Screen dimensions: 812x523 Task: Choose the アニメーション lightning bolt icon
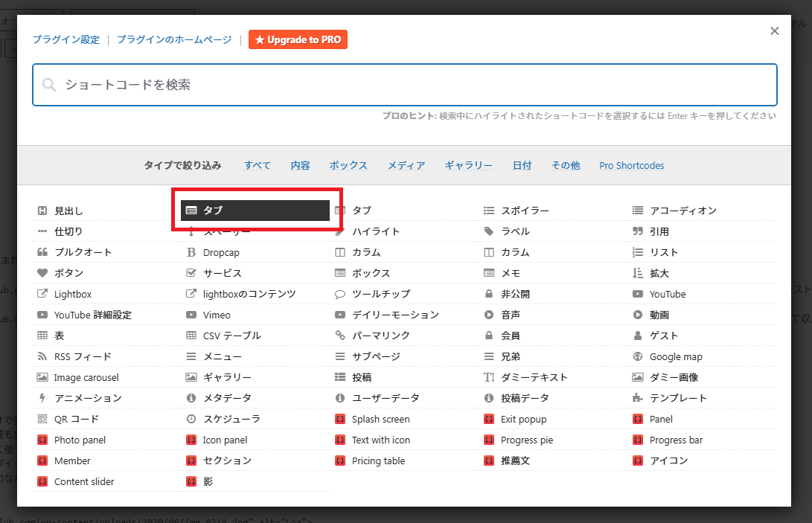click(42, 398)
